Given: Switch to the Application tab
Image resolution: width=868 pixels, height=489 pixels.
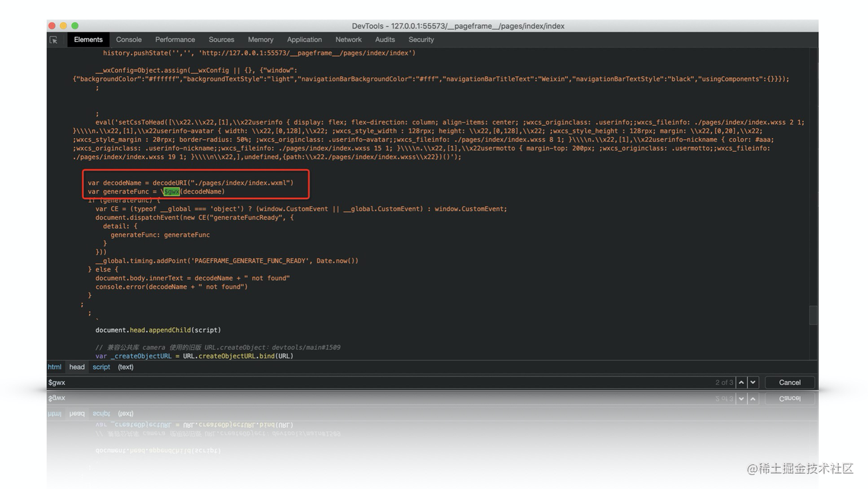Looking at the screenshot, I should (x=304, y=40).
